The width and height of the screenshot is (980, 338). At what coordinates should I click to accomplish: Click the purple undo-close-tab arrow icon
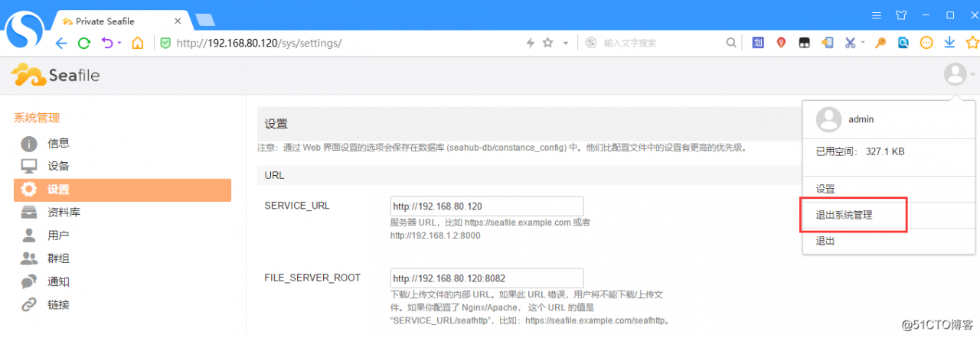pyautogui.click(x=106, y=43)
